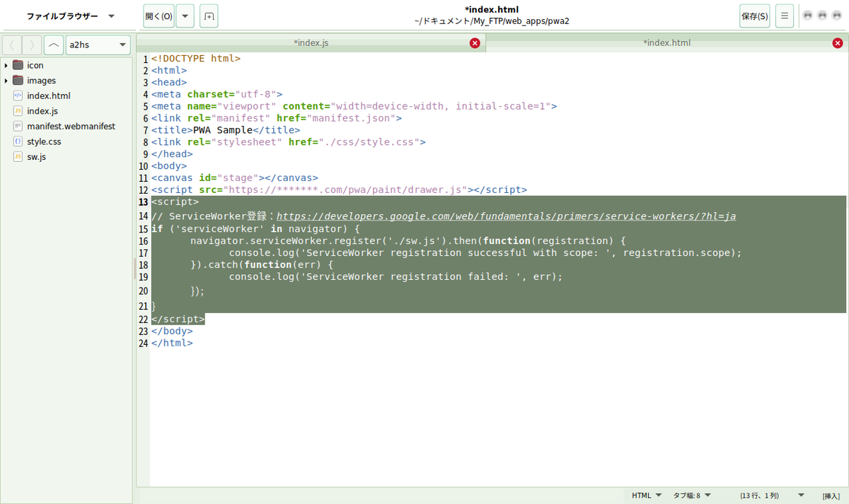Go up to parent folder icon
The image size is (849, 504).
[53, 45]
